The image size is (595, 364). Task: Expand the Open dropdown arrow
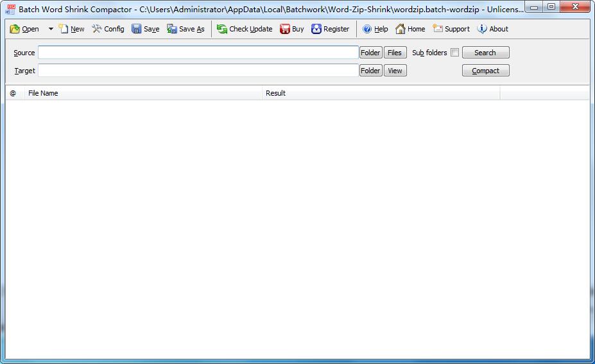[51, 29]
